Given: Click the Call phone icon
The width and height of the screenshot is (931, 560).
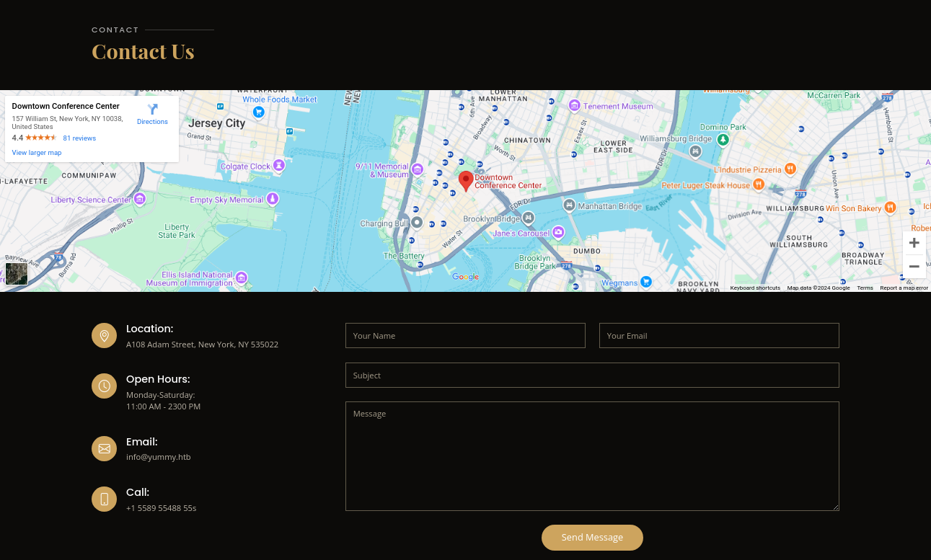Looking at the screenshot, I should pyautogui.click(x=104, y=499).
